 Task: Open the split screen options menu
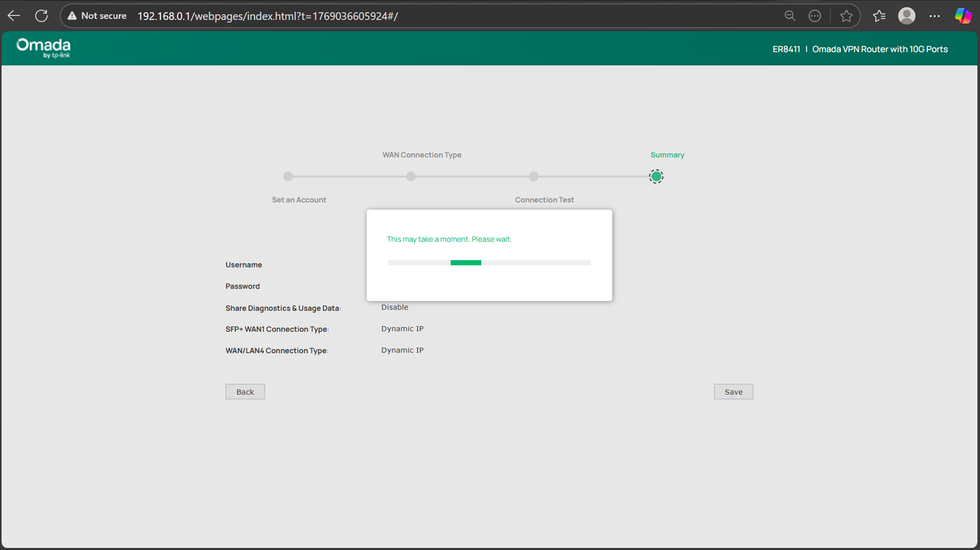point(814,16)
